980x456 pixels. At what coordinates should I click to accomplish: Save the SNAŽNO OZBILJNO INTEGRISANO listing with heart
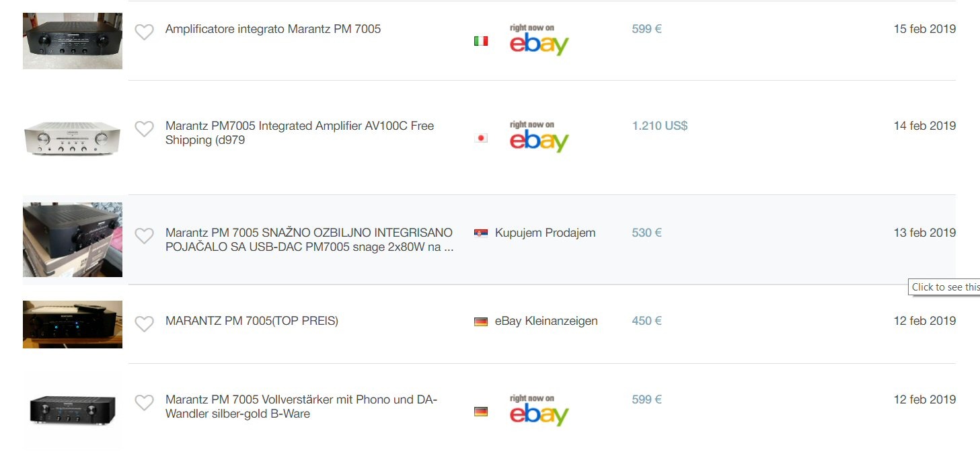click(144, 235)
